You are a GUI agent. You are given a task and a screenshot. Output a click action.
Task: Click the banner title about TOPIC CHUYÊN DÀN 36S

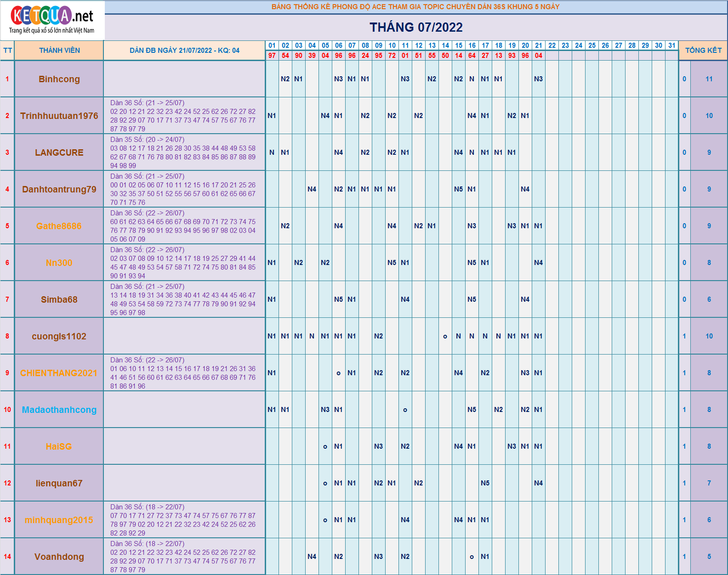[415, 7]
